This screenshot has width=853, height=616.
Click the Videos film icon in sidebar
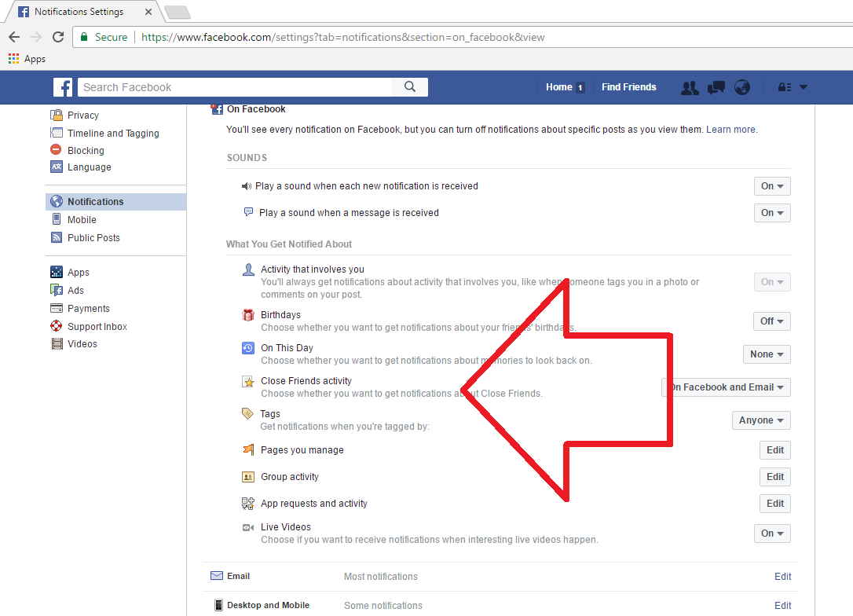click(x=57, y=343)
